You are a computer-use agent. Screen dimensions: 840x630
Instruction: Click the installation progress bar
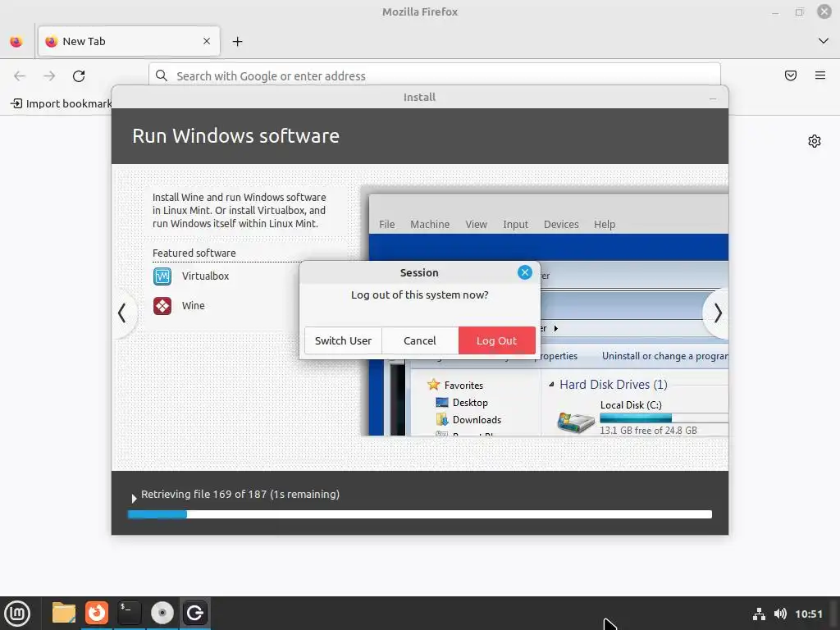[419, 514]
